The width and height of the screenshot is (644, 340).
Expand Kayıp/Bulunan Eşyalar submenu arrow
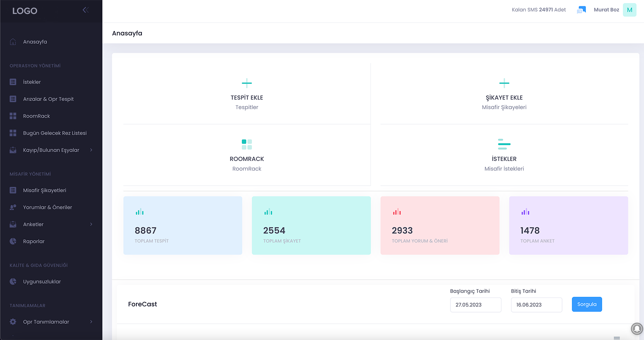click(x=91, y=150)
